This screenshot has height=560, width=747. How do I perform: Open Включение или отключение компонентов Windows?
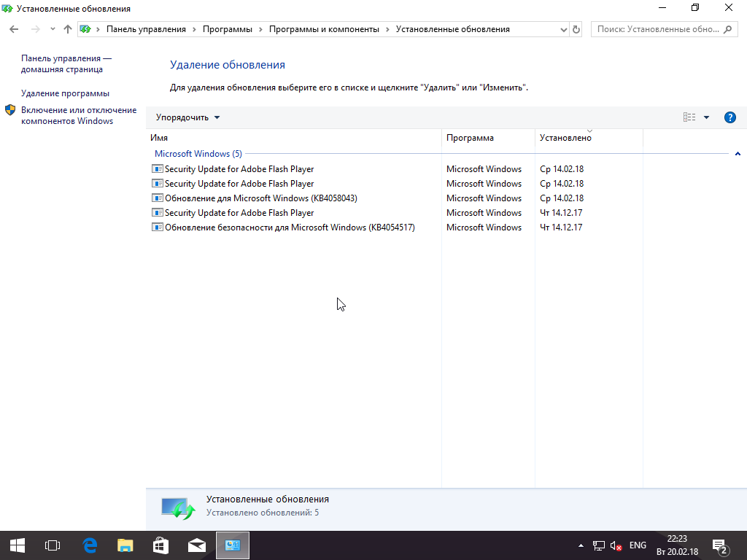tap(79, 115)
